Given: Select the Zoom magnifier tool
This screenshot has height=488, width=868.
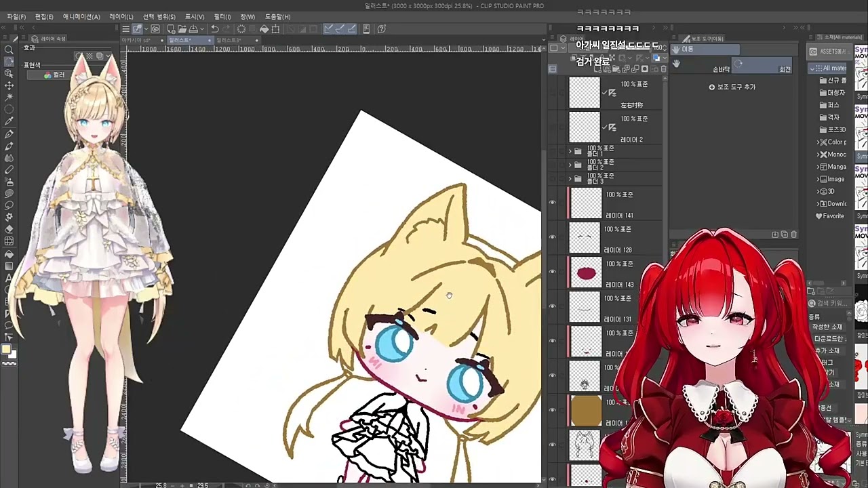Looking at the screenshot, I should 9,49.
